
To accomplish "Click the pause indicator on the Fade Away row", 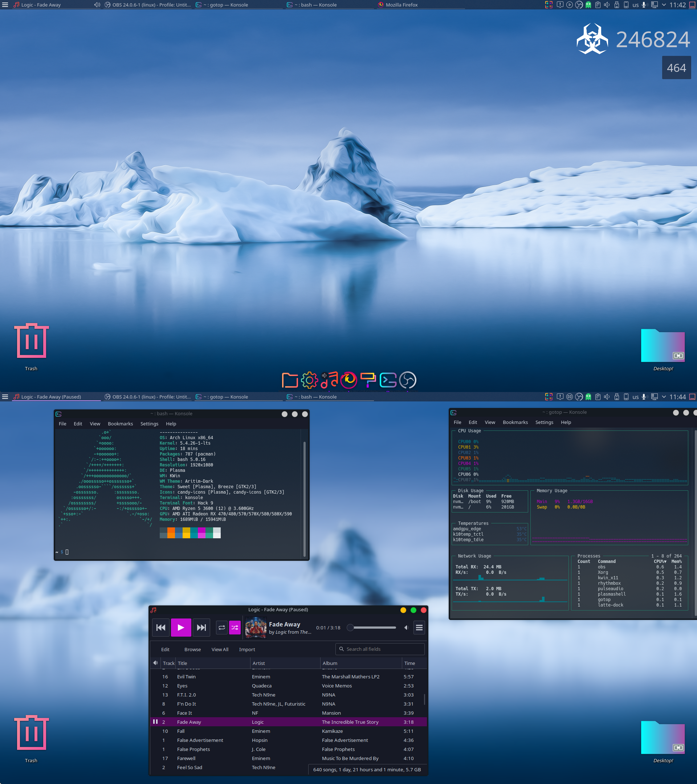I will 155,722.
